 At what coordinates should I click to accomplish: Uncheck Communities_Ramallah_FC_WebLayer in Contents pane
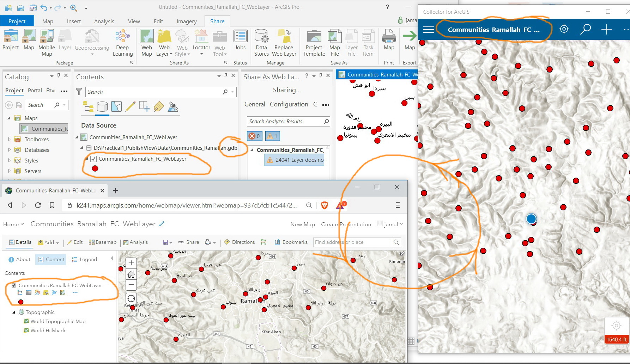click(x=93, y=159)
